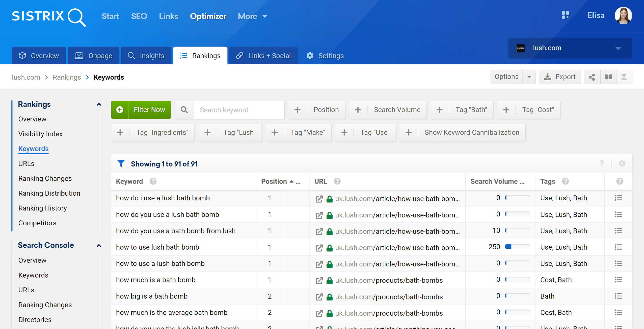644x329 pixels.
Task: Open row menu for 'how much is a bath bomb'
Action: [x=618, y=280]
